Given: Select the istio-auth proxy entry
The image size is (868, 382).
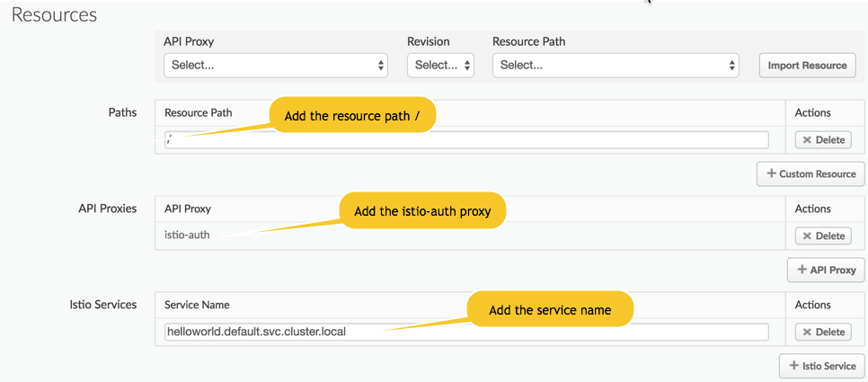Looking at the screenshot, I should point(188,235).
